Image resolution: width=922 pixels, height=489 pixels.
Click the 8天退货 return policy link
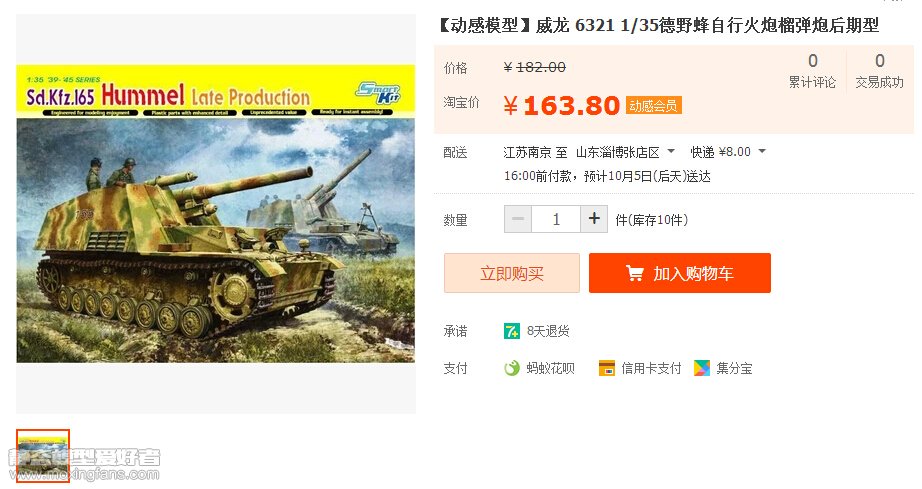(x=548, y=331)
